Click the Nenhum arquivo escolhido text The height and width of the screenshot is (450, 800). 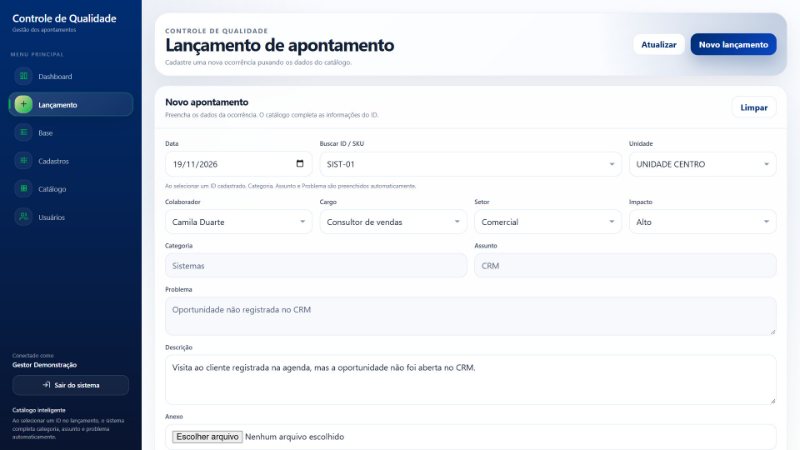point(294,437)
